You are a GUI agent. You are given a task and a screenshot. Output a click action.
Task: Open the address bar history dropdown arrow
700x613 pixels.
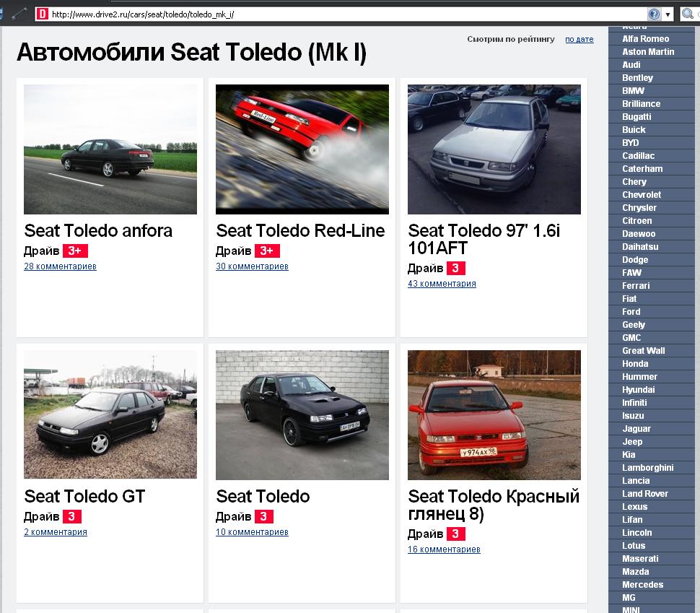click(668, 14)
